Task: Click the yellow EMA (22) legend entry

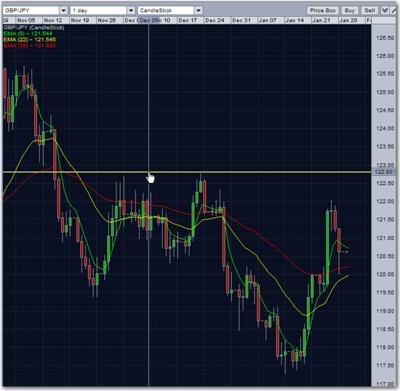Action: click(x=30, y=40)
